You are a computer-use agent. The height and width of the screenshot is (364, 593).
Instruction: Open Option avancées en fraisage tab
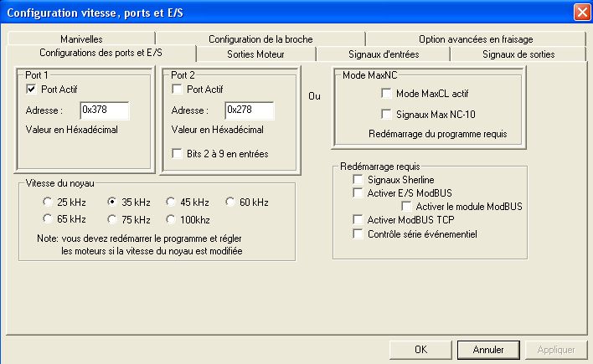[x=476, y=39]
